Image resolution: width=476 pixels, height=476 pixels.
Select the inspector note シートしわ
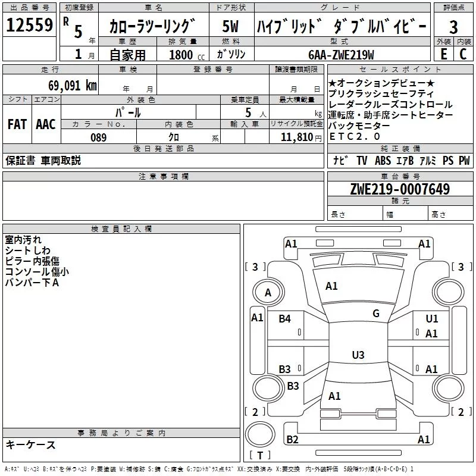pyautogui.click(x=27, y=250)
